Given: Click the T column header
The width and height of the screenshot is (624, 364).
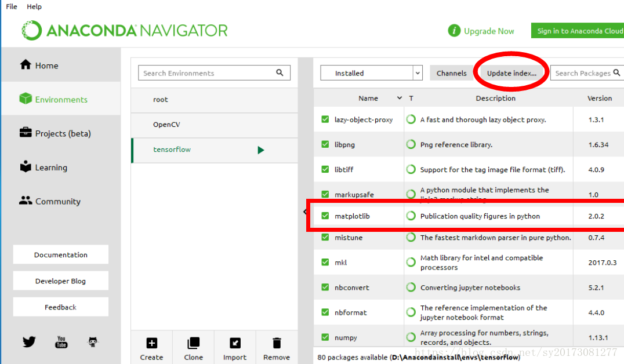Looking at the screenshot, I should pyautogui.click(x=411, y=98).
